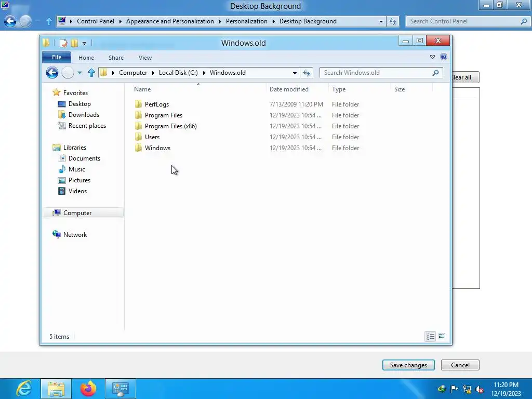This screenshot has height=399, width=532.
Task: Click the Search Windows.old field
Action: pyautogui.click(x=376, y=73)
